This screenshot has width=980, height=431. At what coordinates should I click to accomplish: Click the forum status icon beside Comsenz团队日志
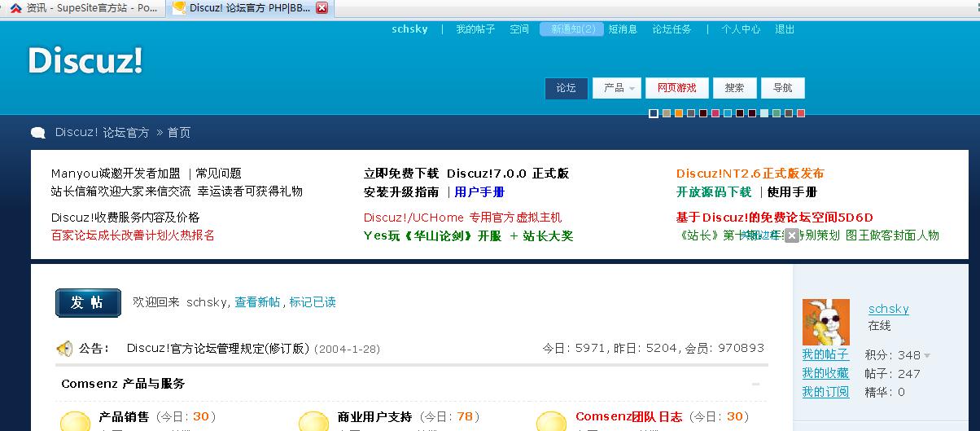tap(552, 420)
